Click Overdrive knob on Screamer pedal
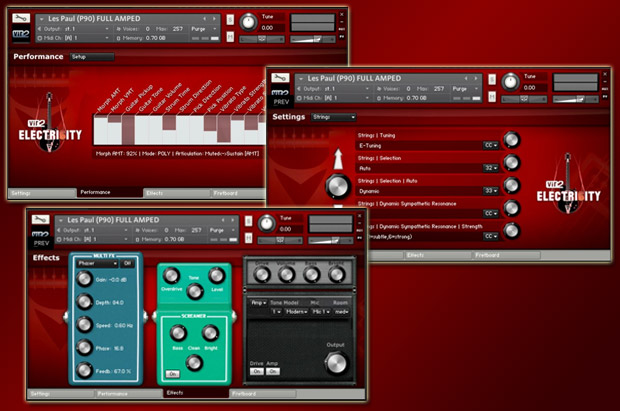 click(171, 276)
